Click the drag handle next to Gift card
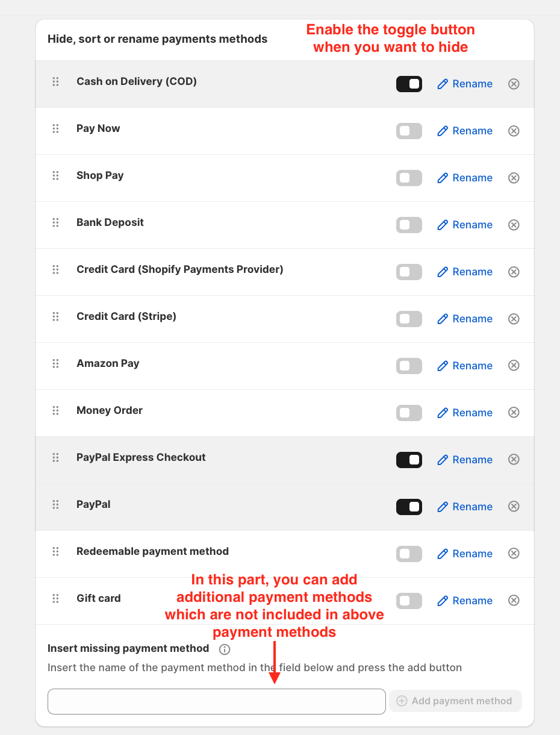The height and width of the screenshot is (735, 560). [55, 598]
